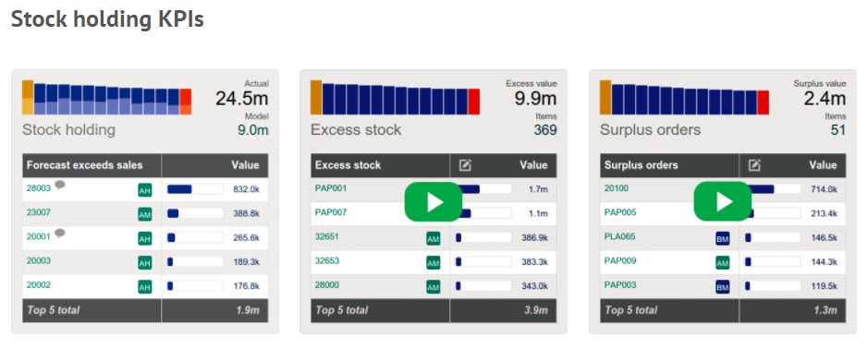Open item 20003 link
The width and height of the screenshot is (868, 348).
[39, 260]
